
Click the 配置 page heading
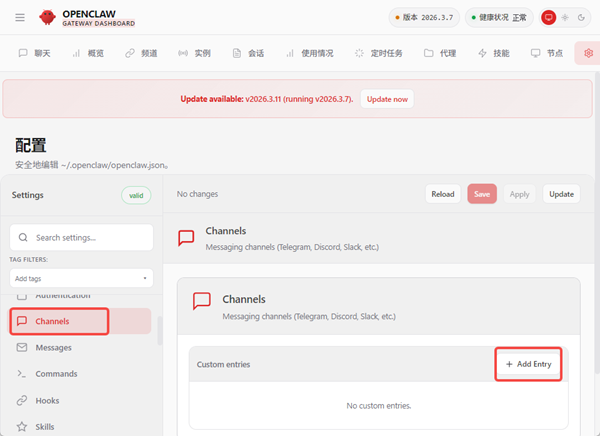click(31, 145)
